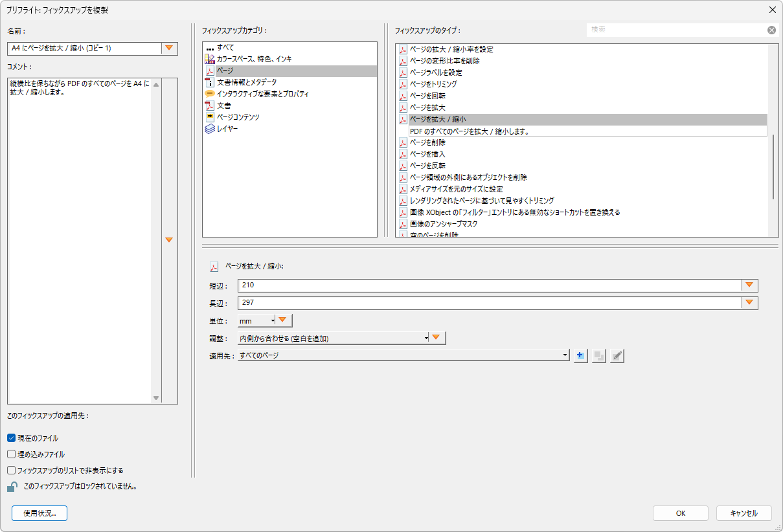Viewport: 783px width, 532px height.
Task: Click the unlocked padlock icon
Action: 12,487
